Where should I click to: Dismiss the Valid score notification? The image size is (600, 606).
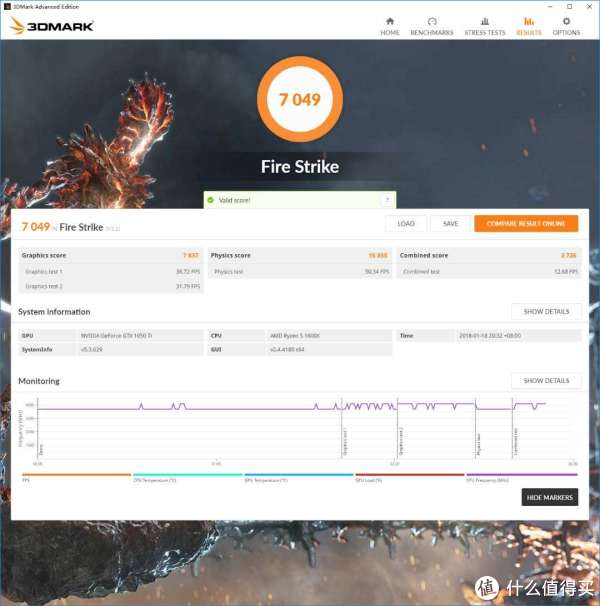pos(387,200)
